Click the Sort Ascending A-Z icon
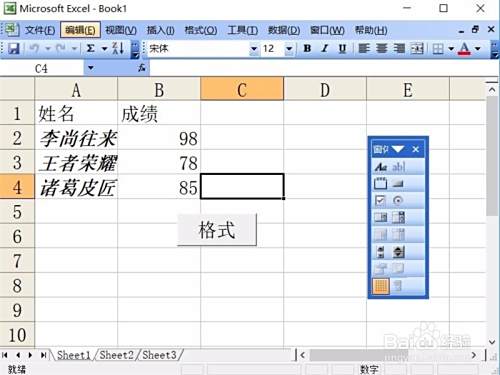The image size is (500, 375). pos(118,49)
